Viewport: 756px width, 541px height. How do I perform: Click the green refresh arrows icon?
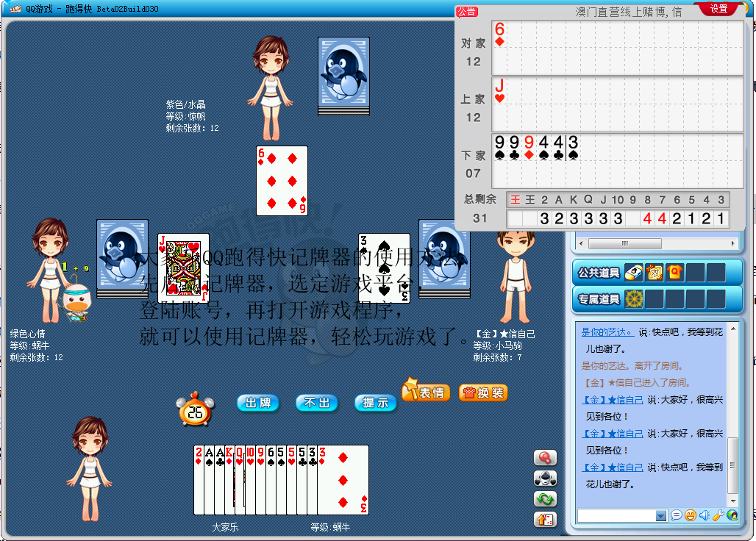545,499
